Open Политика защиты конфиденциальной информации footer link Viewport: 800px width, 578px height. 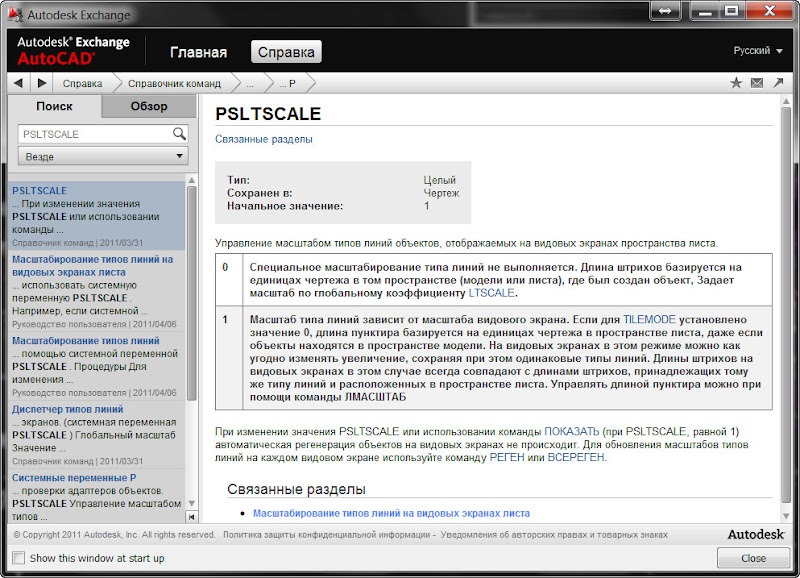(327, 535)
